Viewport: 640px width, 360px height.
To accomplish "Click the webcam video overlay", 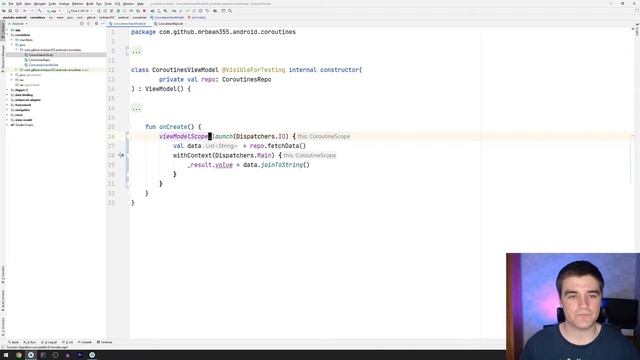I will [x=573, y=307].
